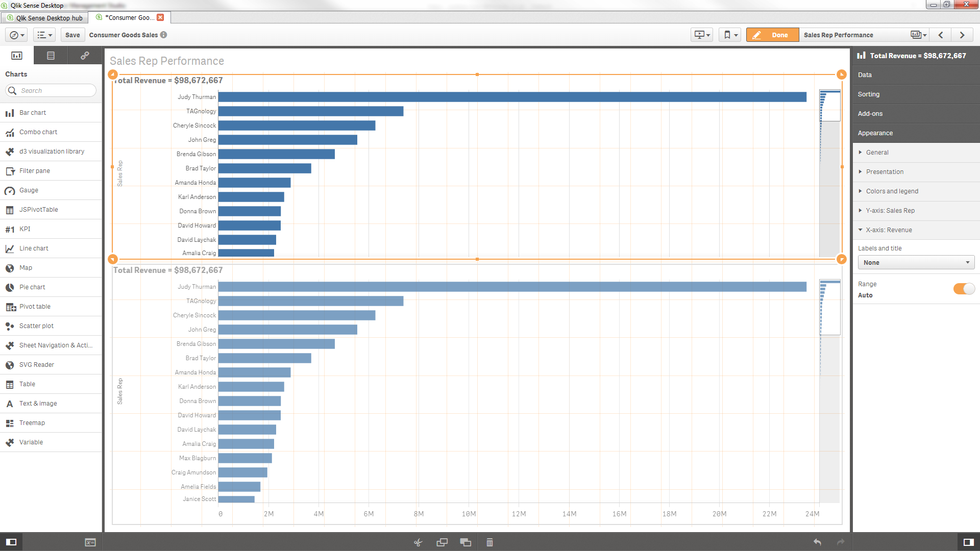The height and width of the screenshot is (551, 980).
Task: Click the app info icon beside Consumer Goods Sales
Action: (x=163, y=35)
